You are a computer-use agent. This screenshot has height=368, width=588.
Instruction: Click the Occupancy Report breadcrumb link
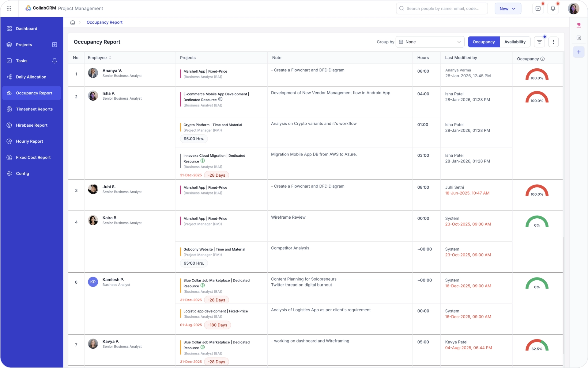tap(104, 22)
